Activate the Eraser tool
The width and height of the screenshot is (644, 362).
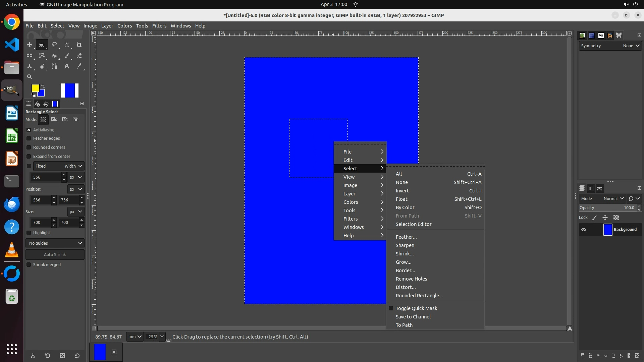click(79, 56)
